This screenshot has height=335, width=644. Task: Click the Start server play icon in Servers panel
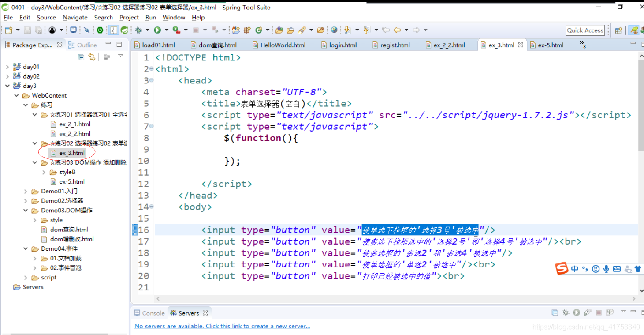(577, 313)
